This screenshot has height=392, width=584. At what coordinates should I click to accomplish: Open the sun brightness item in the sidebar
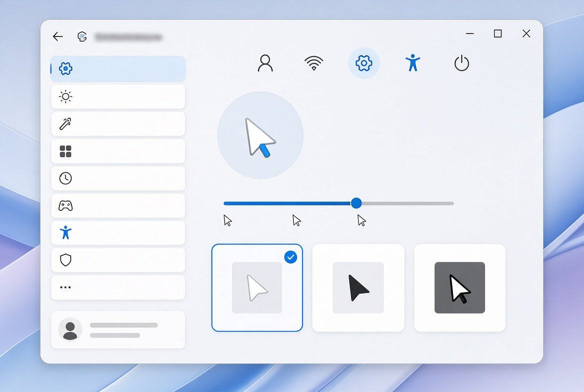pos(118,96)
